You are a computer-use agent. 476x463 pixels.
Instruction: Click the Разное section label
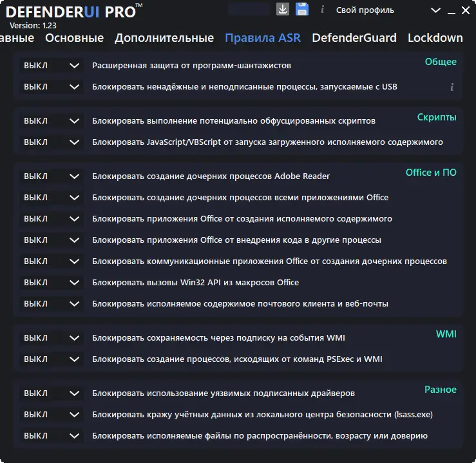[x=441, y=390]
